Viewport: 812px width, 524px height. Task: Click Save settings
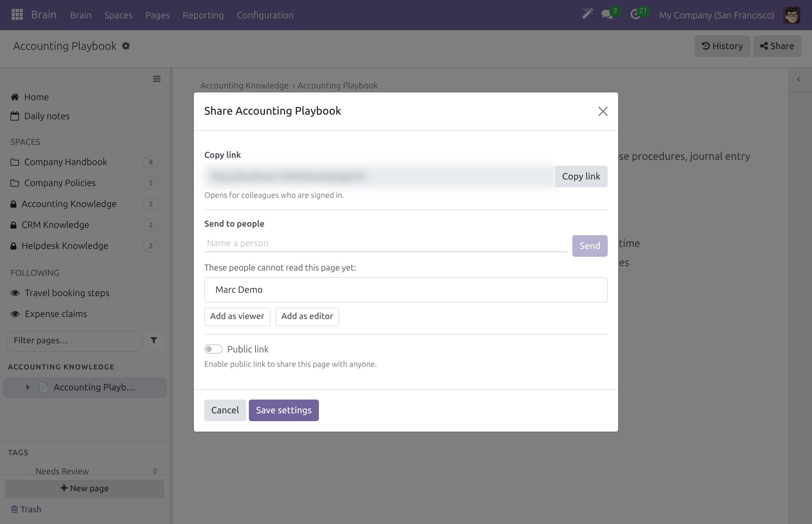pyautogui.click(x=284, y=410)
